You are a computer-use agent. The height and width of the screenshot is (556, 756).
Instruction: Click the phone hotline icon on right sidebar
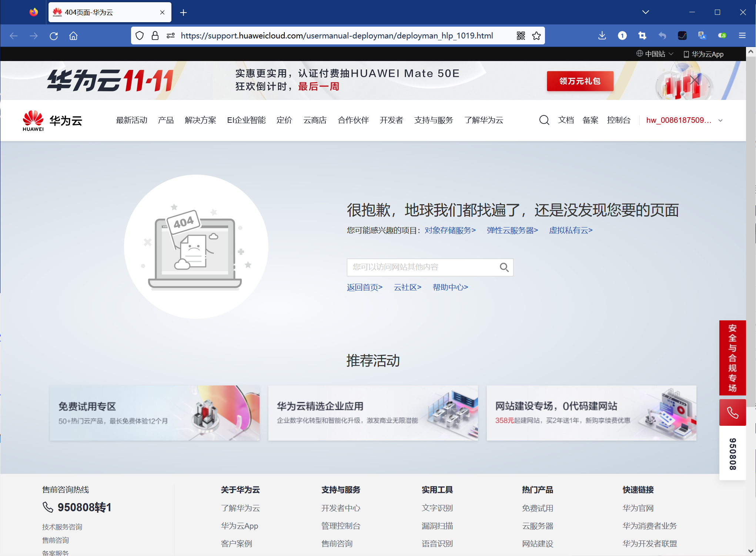tap(733, 412)
